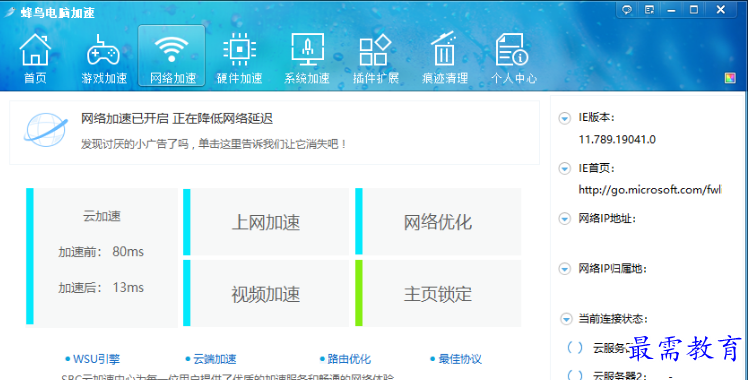750x380 pixels.
Task: Minimize the 蜂鸟电脑加速 window
Action: pyautogui.click(x=672, y=10)
